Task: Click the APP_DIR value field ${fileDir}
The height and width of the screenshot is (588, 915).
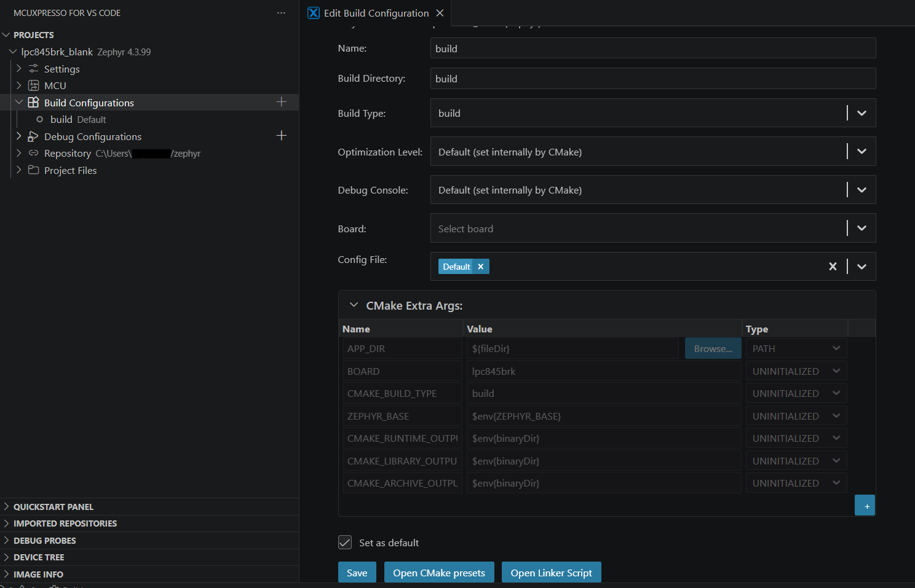Action: click(572, 348)
